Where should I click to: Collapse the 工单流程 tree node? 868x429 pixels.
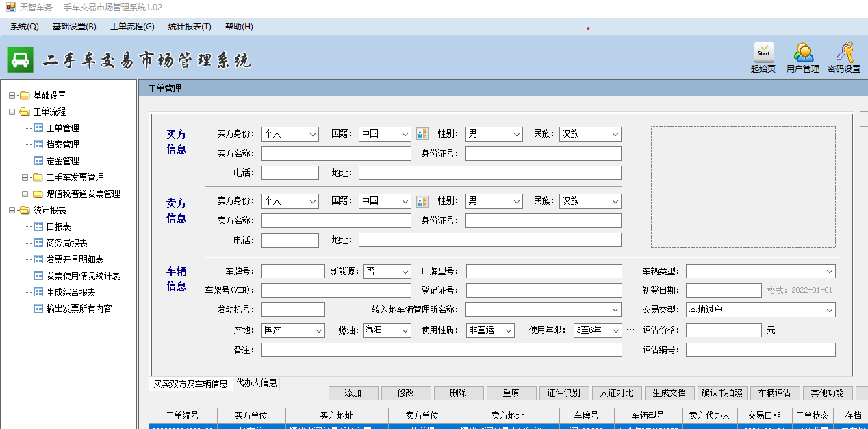pyautogui.click(x=12, y=112)
